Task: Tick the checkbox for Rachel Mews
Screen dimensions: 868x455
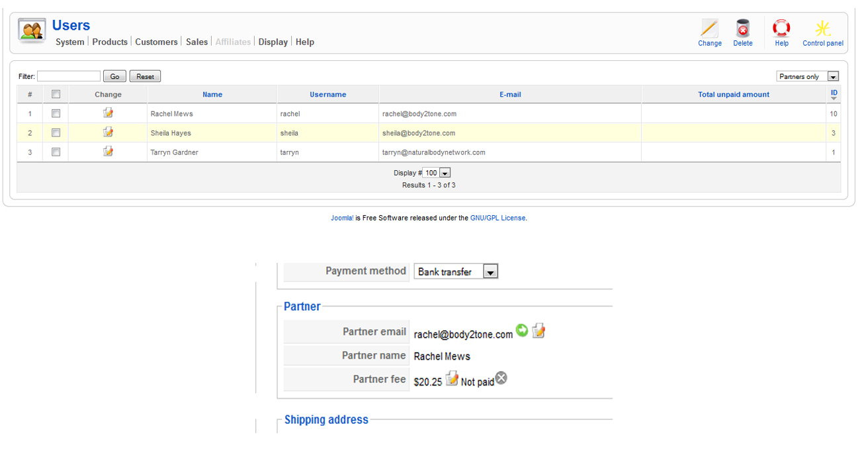Action: coord(56,113)
